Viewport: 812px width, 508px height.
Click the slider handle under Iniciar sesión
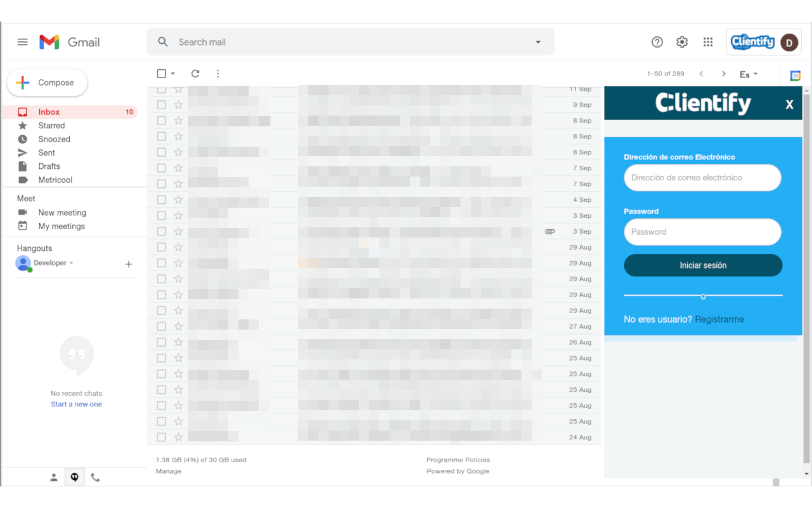pos(703,297)
